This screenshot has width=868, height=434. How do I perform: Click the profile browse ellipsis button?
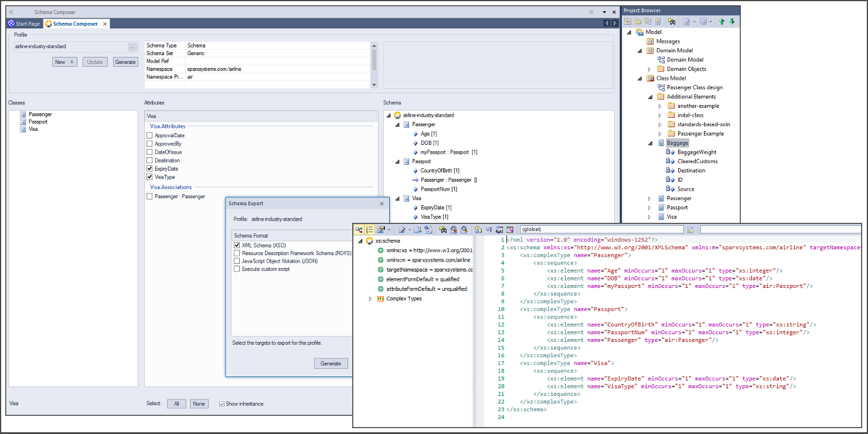(x=132, y=47)
